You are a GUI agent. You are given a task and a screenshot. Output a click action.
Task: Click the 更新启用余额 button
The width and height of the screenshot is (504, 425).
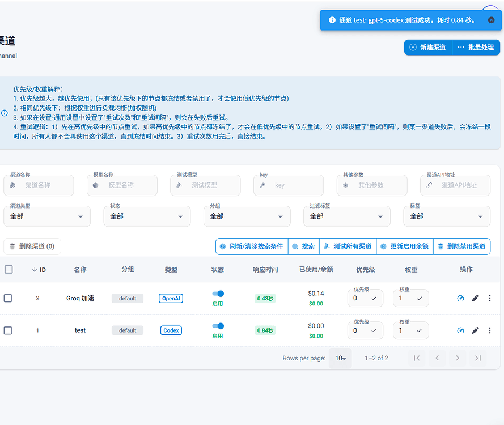[x=405, y=246]
